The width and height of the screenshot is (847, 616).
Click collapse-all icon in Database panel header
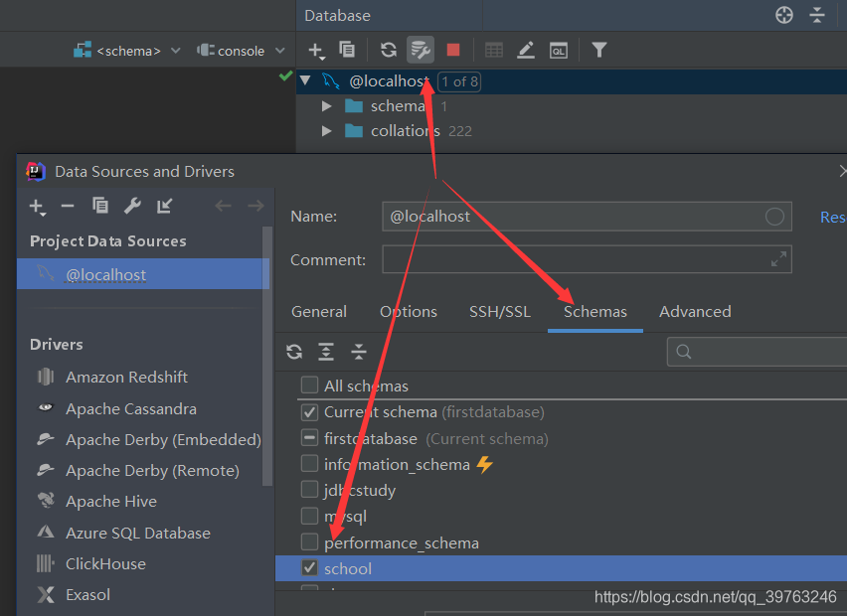point(817,15)
